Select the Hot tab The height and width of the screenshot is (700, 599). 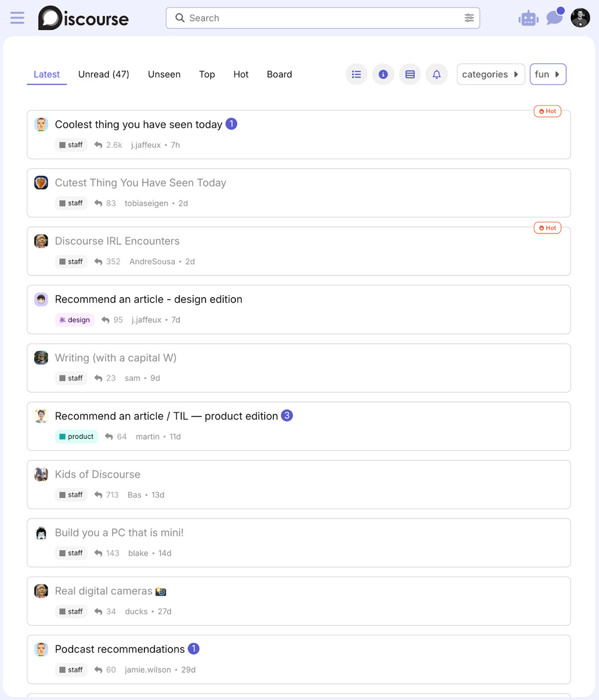[x=241, y=74]
